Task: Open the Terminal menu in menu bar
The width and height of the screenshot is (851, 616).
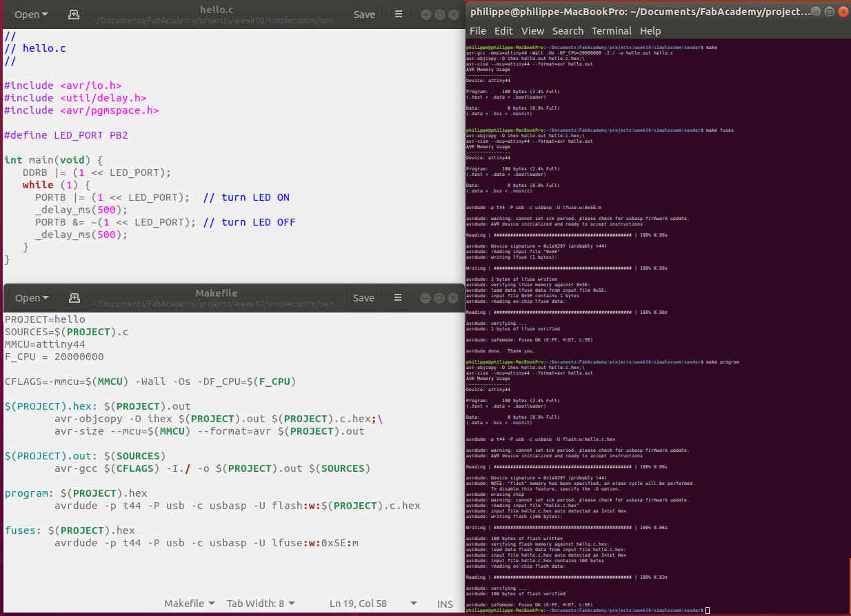Action: (x=612, y=31)
